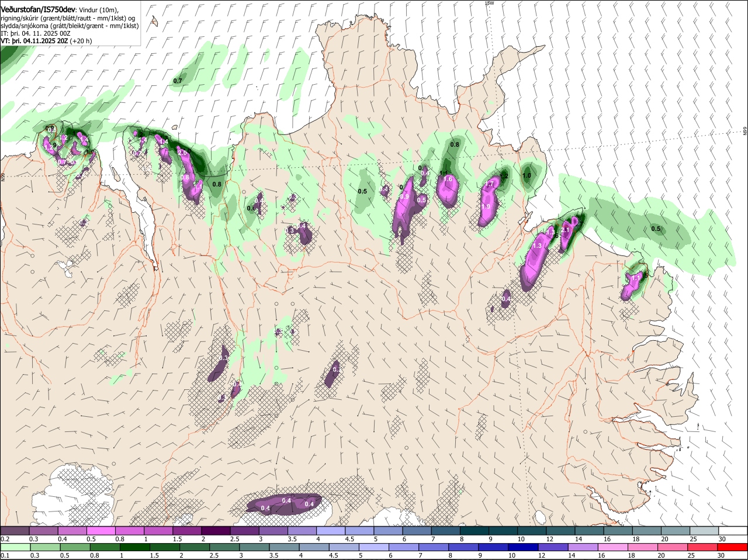Pick lower legend dark green swatch between 1 and 1.5
Viewport: 748px width, 560px height.
coord(134,547)
